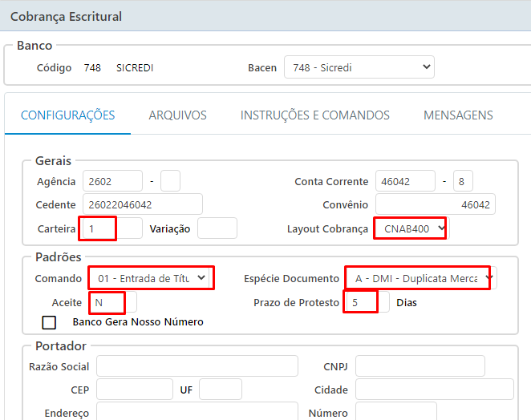Click the Número input field
This screenshot has width=531, height=420.
click(x=396, y=411)
